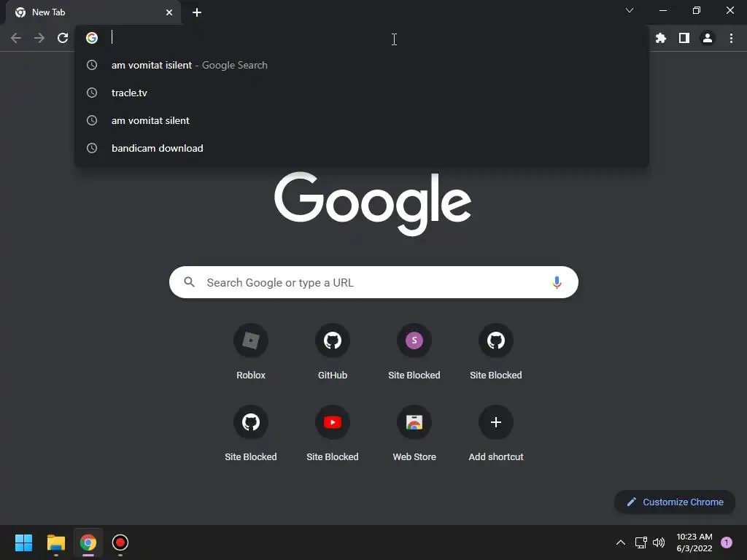Open the Web Store shortcut
Image resolution: width=747 pixels, height=560 pixels.
pos(414,434)
